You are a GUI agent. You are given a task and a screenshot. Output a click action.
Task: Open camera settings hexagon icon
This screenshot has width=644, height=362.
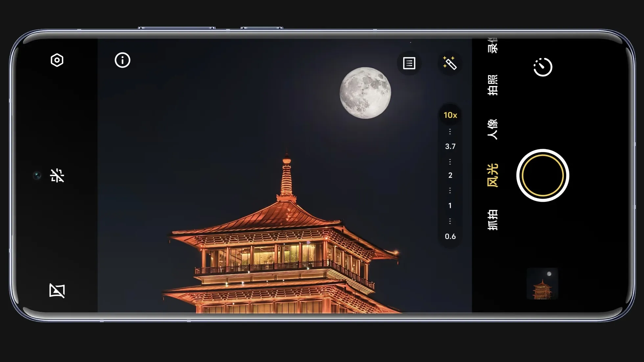57,60
